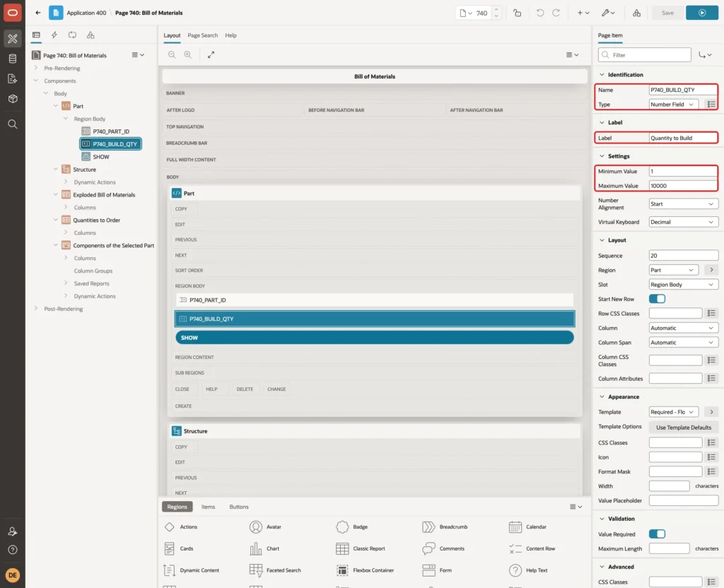Click the Redo arrow in toolbar
Screen dimensions: 724x588
[x=556, y=13]
